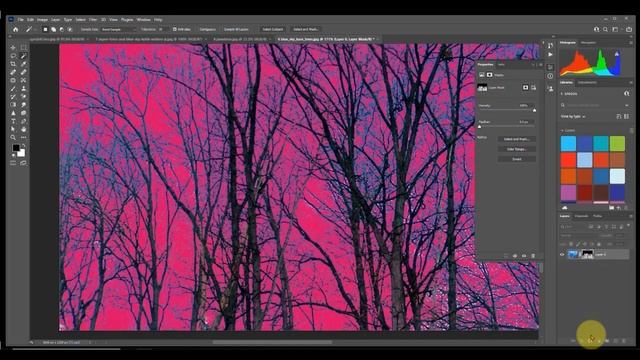Click the black foreground color swatch
This screenshot has height=360, width=640.
(16, 148)
